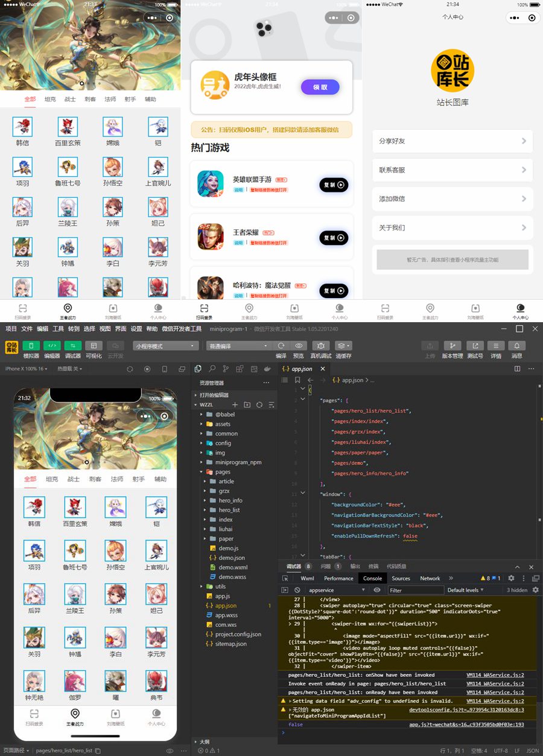
Task: Open the 详情 details icon
Action: pyautogui.click(x=495, y=346)
